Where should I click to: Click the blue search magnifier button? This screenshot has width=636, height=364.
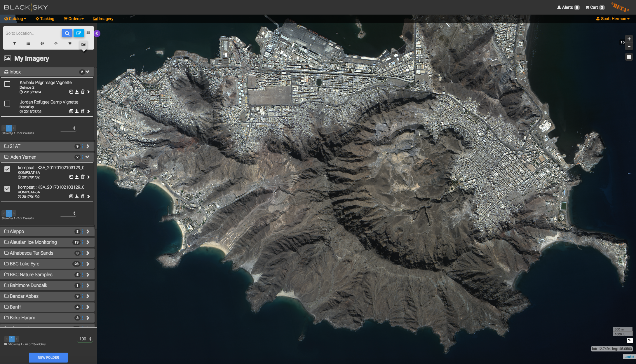click(x=67, y=33)
